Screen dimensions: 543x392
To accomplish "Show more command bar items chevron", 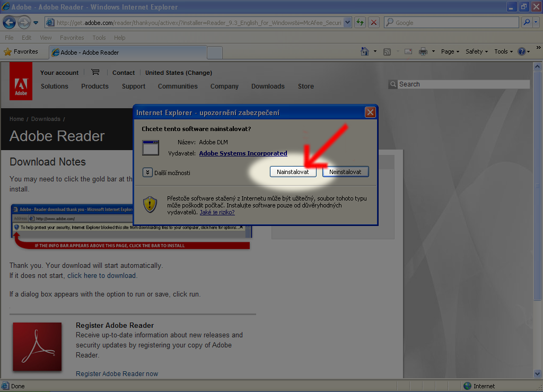I will [x=538, y=48].
